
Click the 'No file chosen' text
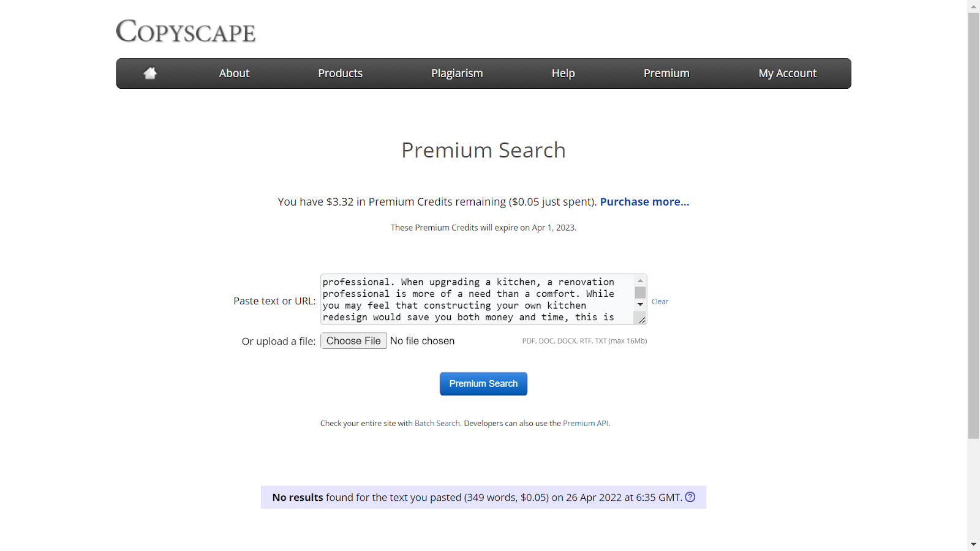click(x=422, y=341)
